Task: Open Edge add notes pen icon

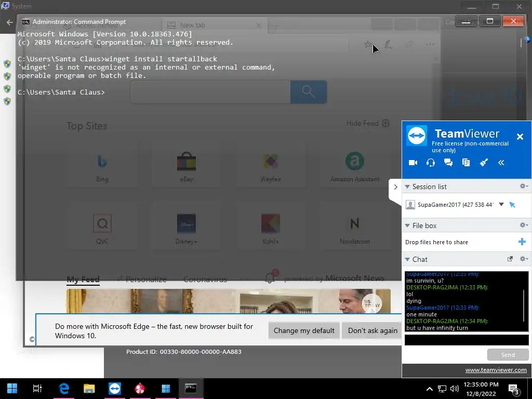Action: (388, 45)
